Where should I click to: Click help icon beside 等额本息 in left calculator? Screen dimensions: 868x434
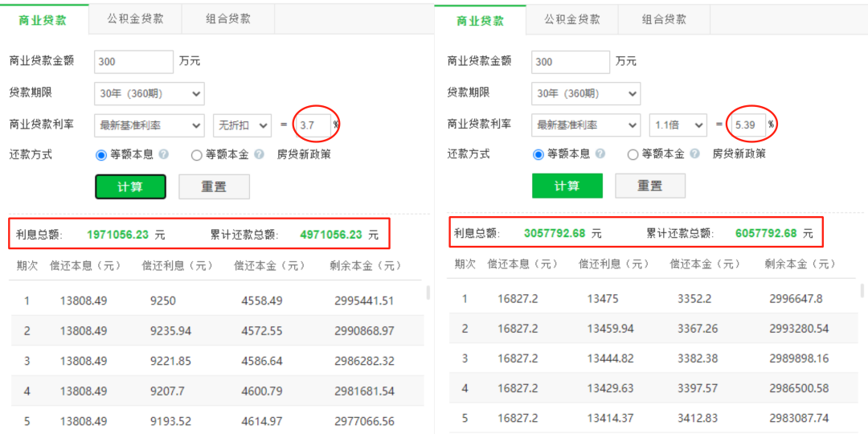pos(163,154)
